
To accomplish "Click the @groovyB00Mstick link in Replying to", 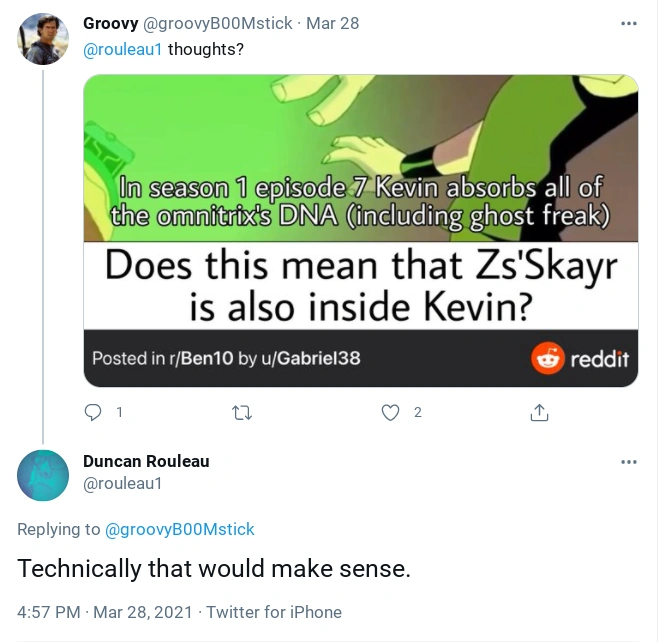I will 180,529.
